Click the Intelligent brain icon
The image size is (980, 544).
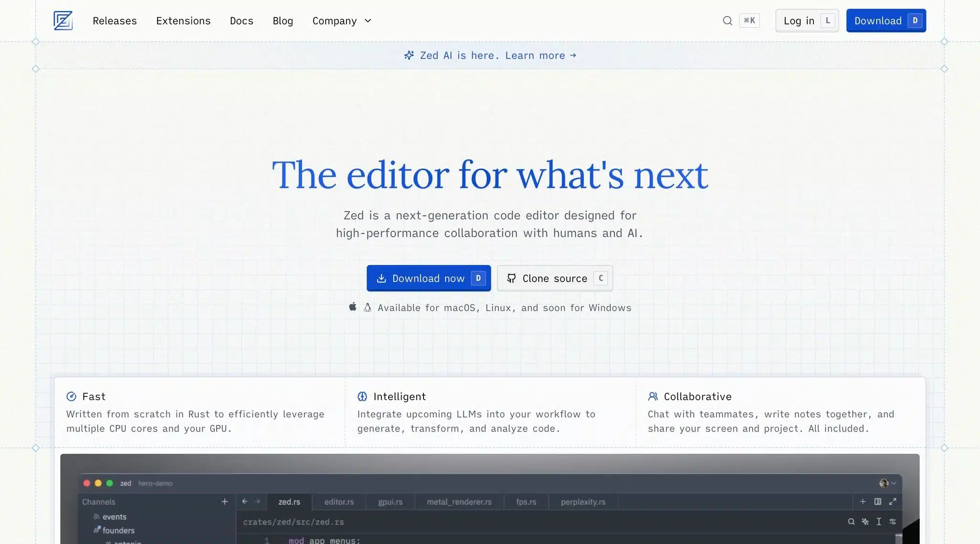362,397
